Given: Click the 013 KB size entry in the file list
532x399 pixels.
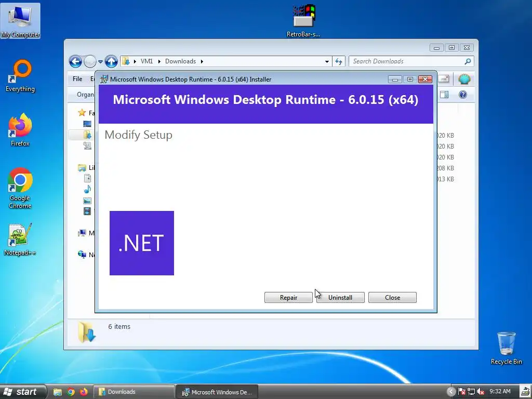Looking at the screenshot, I should [x=445, y=179].
